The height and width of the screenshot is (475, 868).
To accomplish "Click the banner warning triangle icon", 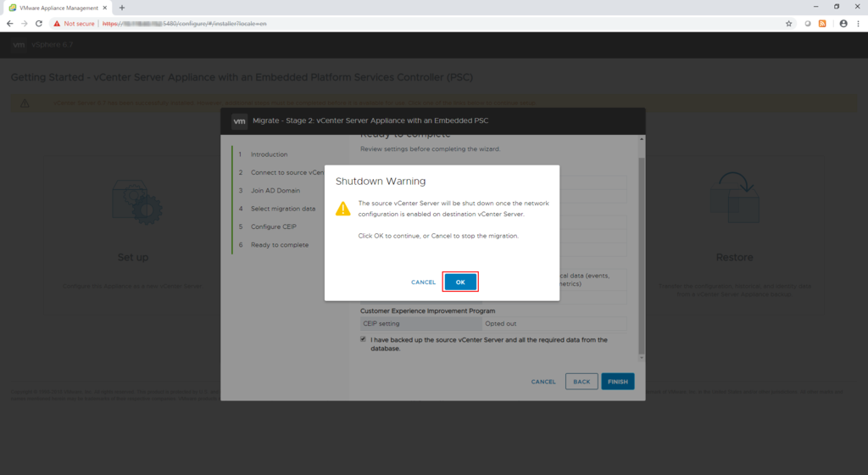I will click(x=25, y=103).
